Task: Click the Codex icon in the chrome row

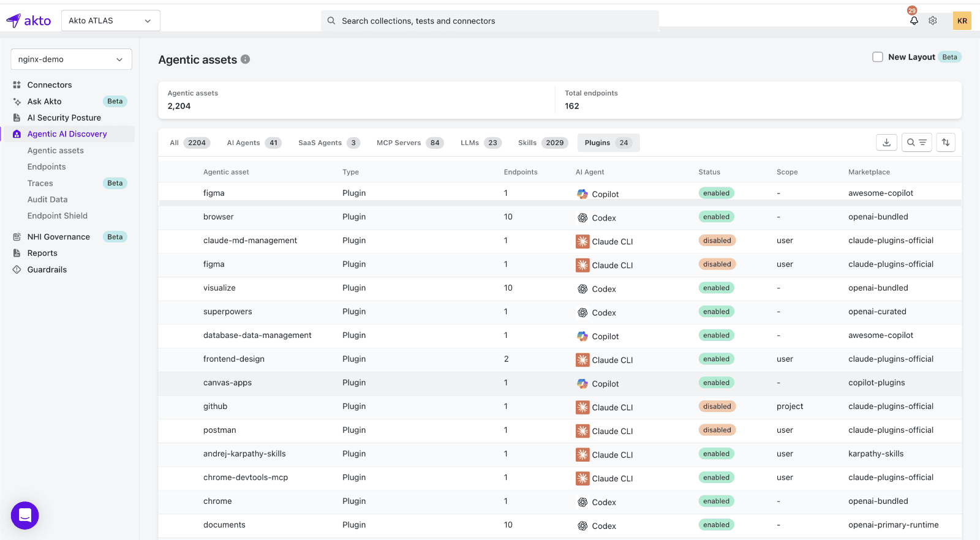Action: (x=582, y=502)
